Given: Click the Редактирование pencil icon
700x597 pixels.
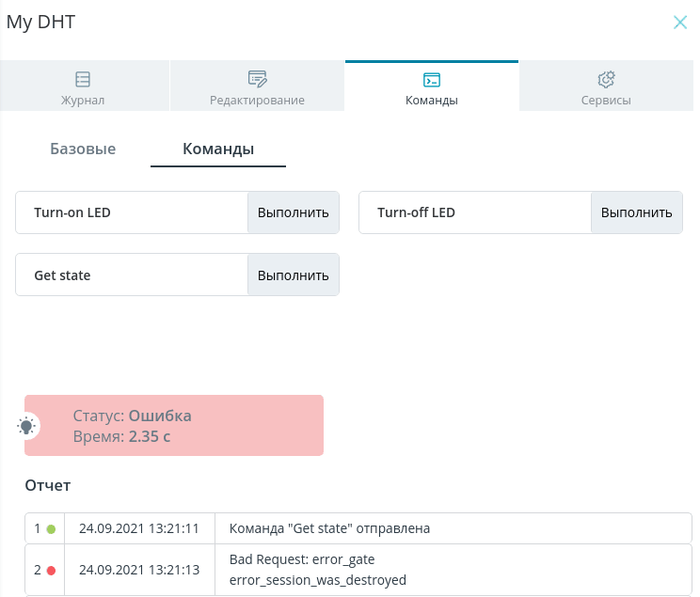Looking at the screenshot, I should 258,79.
